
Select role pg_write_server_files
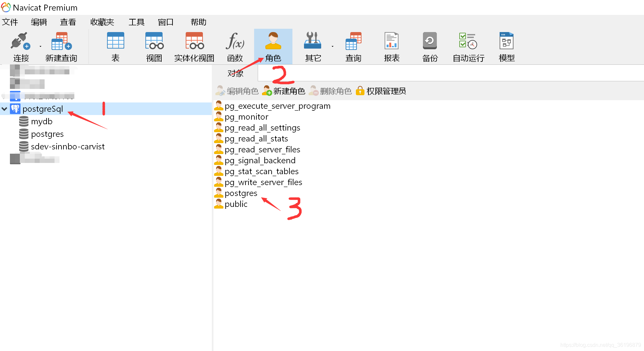click(x=263, y=182)
